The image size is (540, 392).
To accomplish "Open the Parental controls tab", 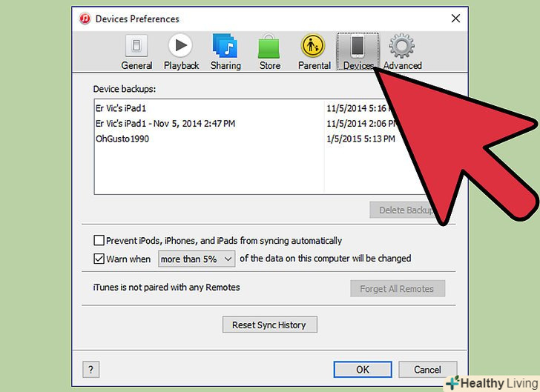I will click(314, 52).
